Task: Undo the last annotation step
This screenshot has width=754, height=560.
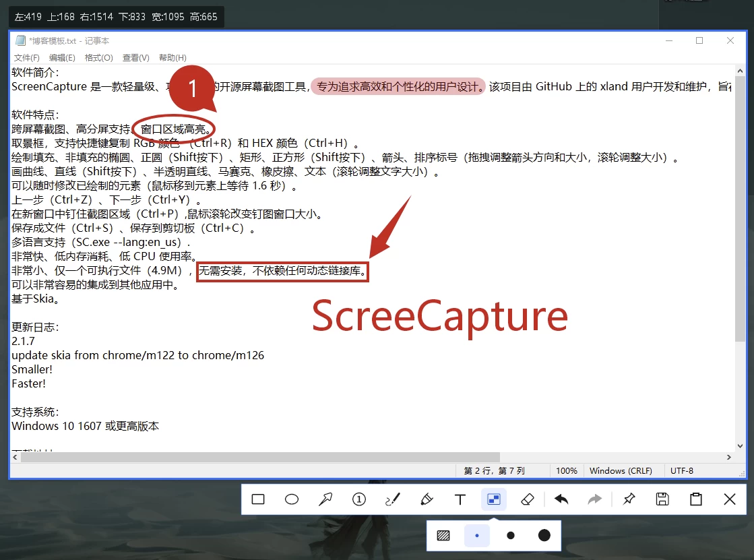Action: [561, 499]
